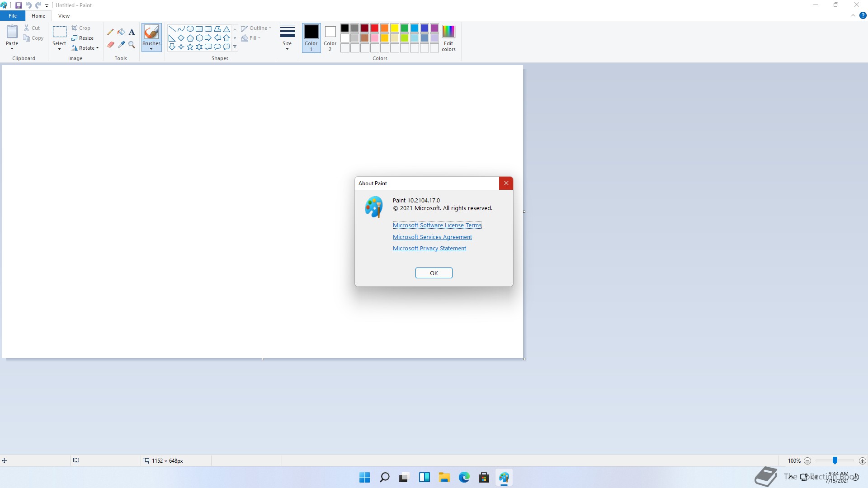Screen dimensions: 868x488
Task: Select the Text tool
Action: click(x=132, y=32)
